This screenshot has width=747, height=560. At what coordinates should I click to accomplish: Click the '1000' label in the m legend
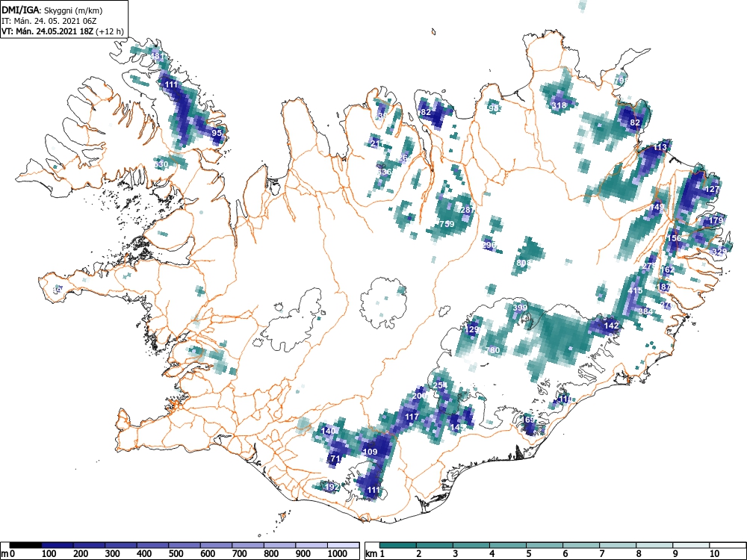tap(338, 554)
